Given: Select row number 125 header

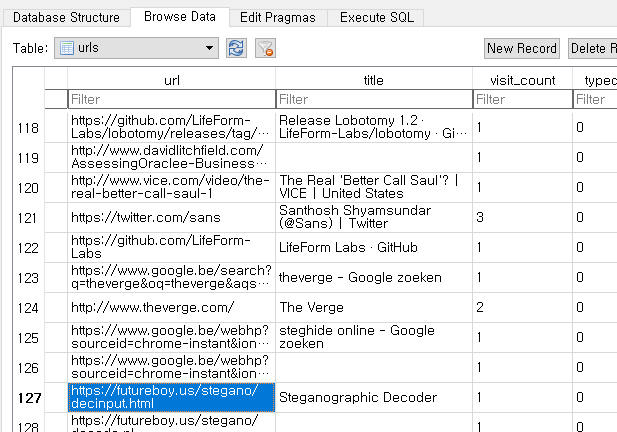Looking at the screenshot, I should 28,338.
